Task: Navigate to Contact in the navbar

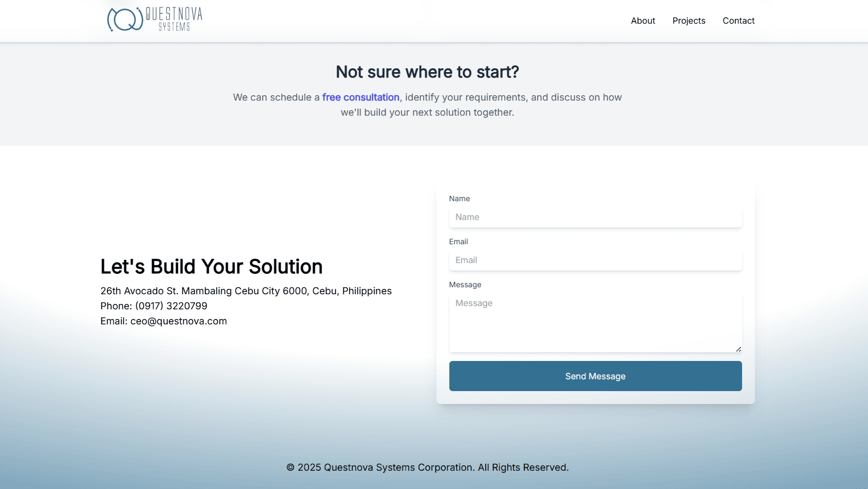Action: pyautogui.click(x=738, y=20)
